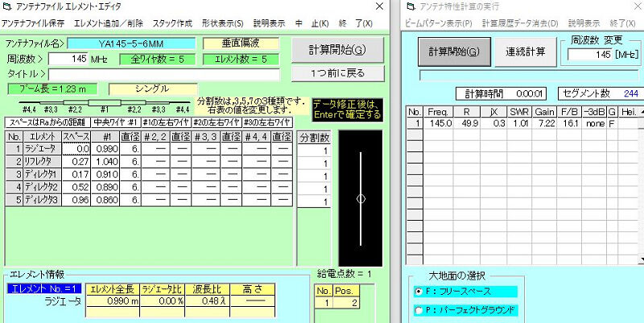Click feed point Pos. cell value 2
Viewport: 644px width, 323px height.
[346, 304]
